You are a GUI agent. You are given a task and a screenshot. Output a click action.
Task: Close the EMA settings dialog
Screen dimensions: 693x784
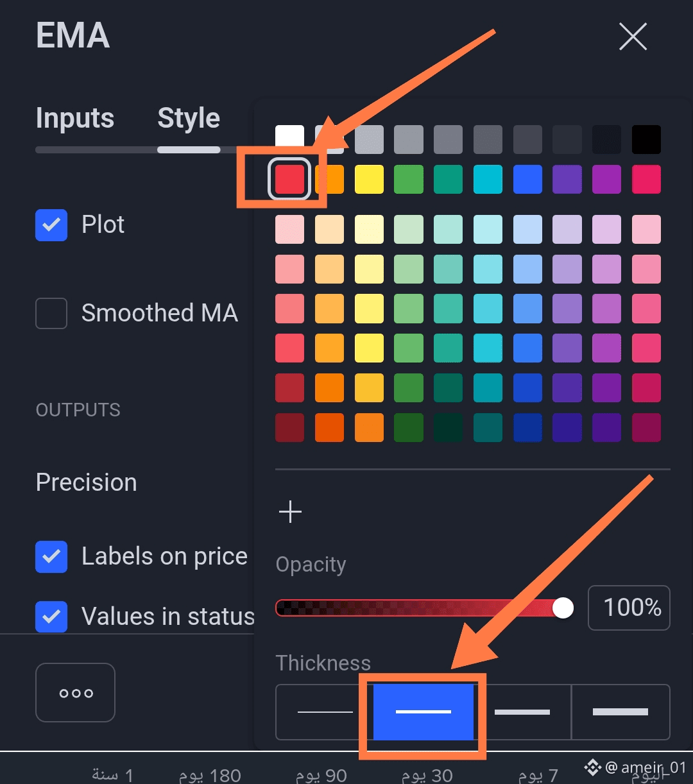click(x=633, y=37)
